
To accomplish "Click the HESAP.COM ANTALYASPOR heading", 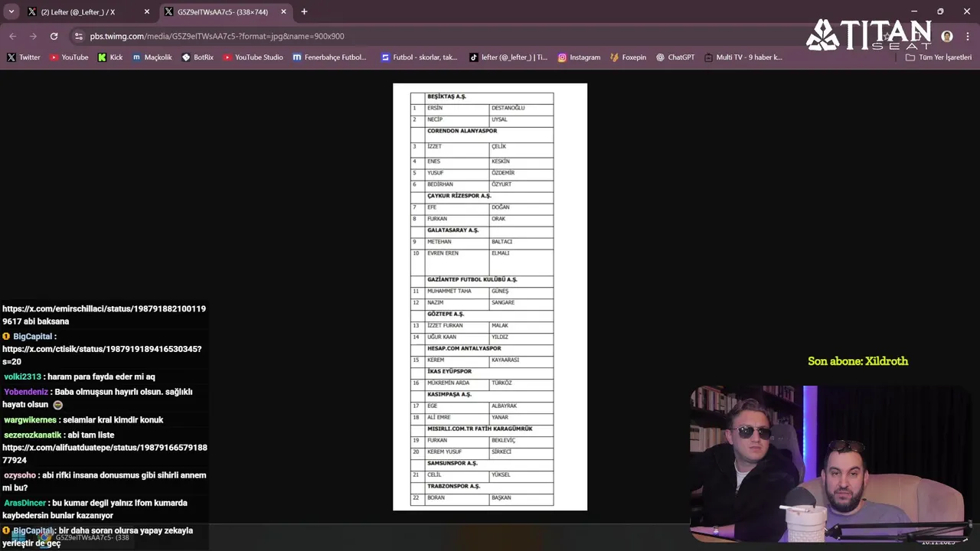I will pos(465,348).
